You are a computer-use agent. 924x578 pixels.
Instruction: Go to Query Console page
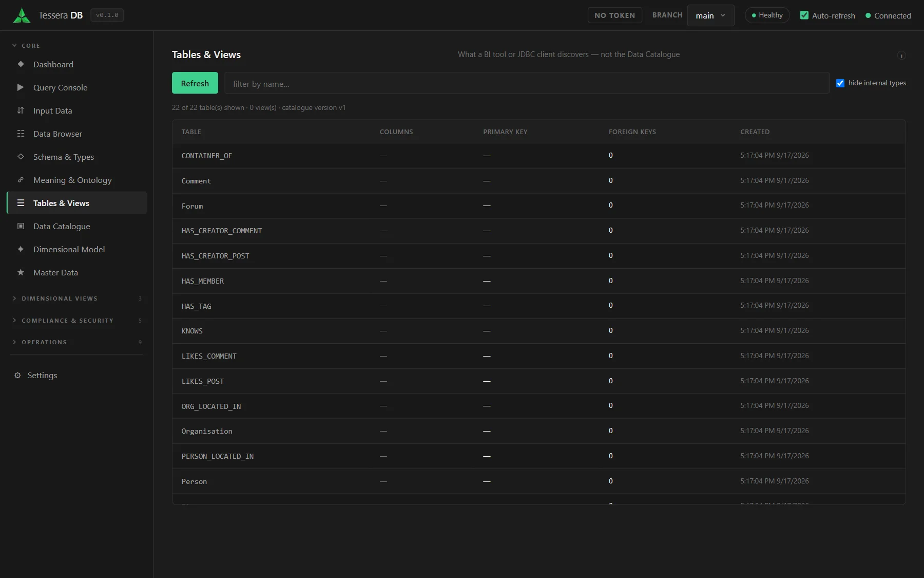pos(77,87)
